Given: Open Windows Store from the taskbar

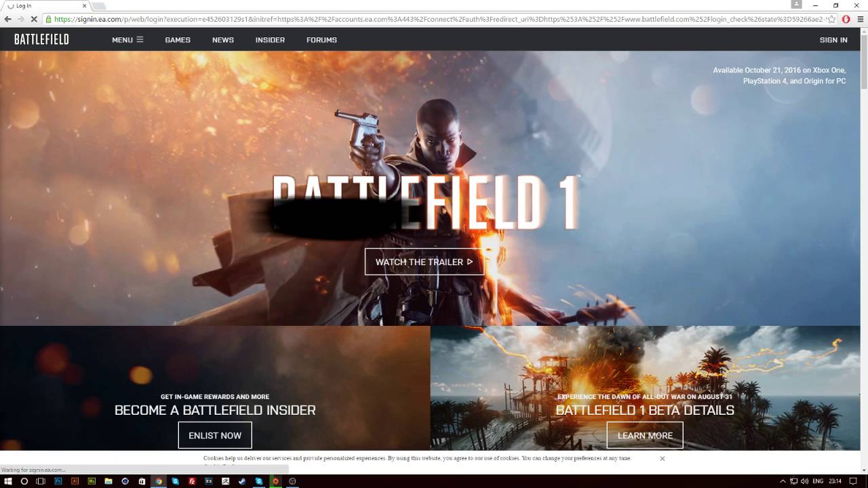Looking at the screenshot, I should click(x=142, y=481).
